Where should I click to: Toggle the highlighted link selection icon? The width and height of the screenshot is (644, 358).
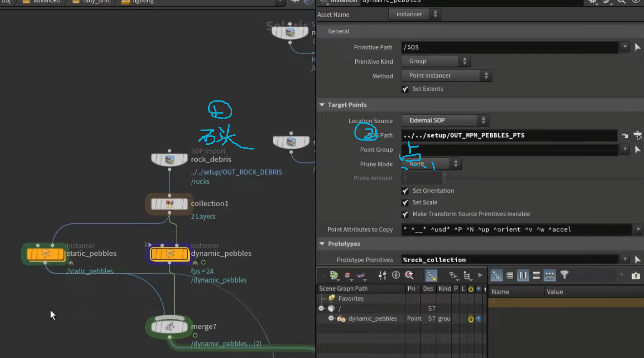[x=431, y=275]
